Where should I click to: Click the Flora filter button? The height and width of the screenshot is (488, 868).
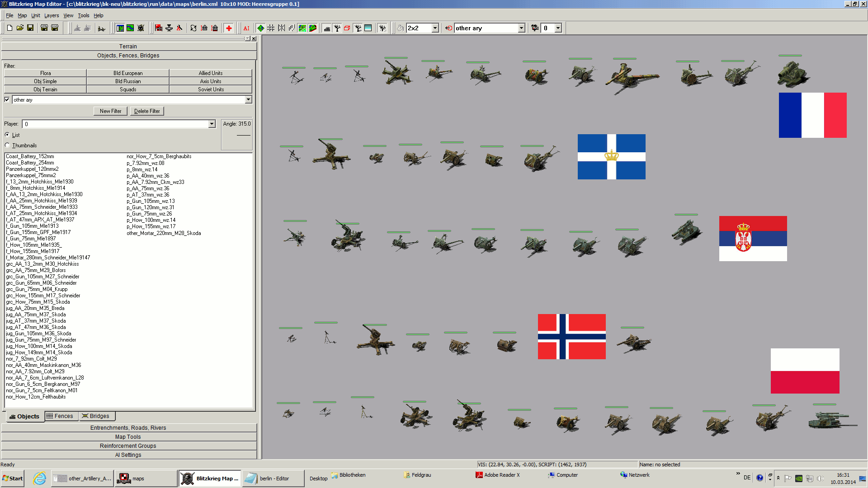click(x=45, y=73)
